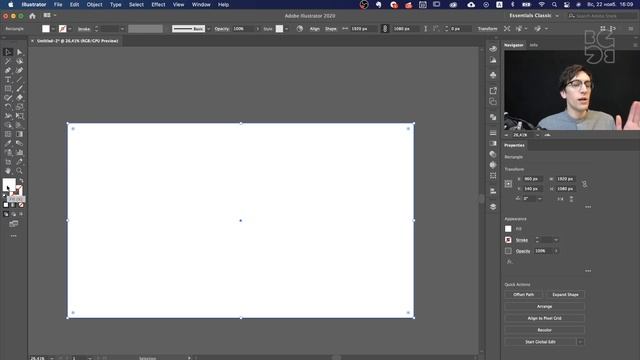
Task: Click the large Fill box in toolbar
Action: click(9, 184)
